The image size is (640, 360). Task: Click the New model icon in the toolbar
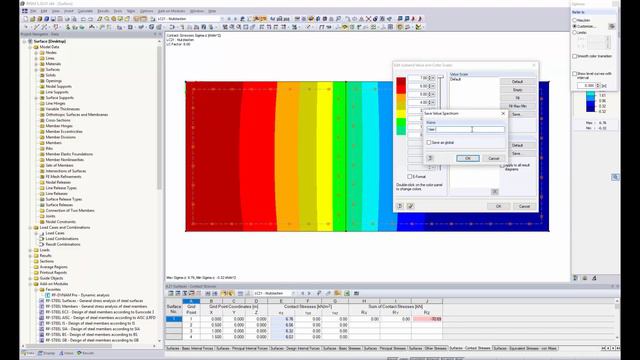coord(26,19)
